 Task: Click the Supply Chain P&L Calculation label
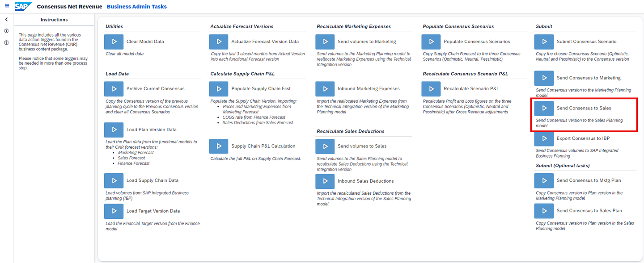point(263,146)
